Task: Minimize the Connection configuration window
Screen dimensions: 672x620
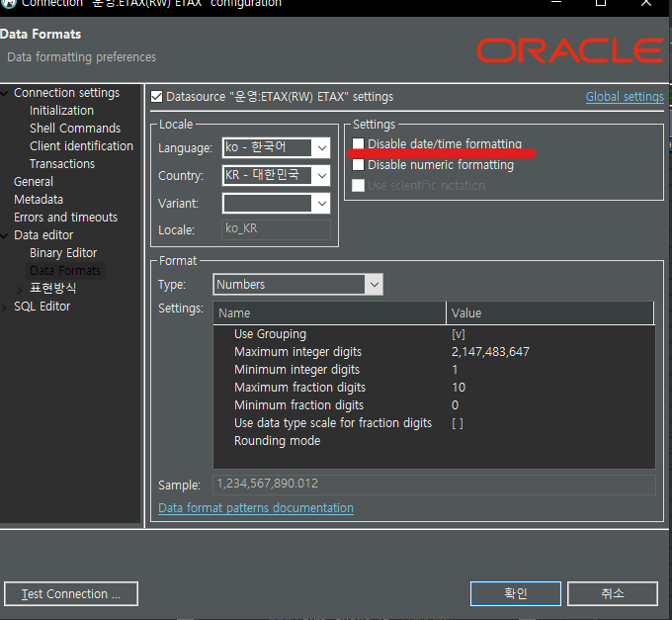Action: coord(556,3)
